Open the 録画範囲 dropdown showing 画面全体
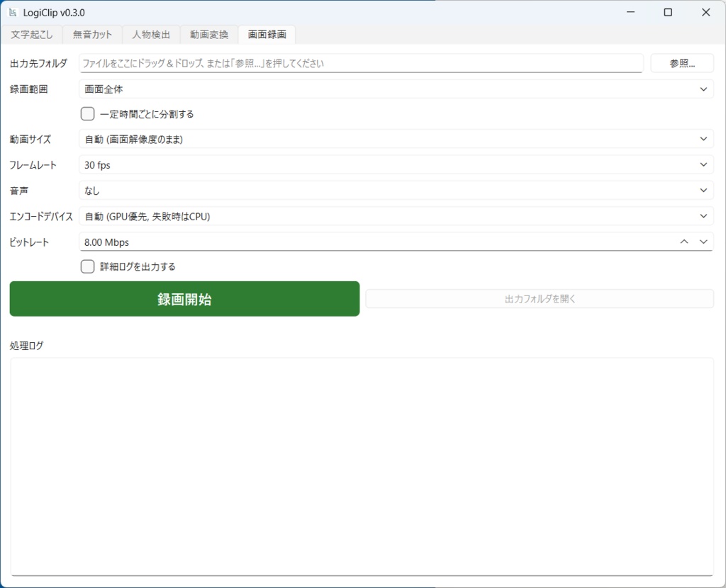The height and width of the screenshot is (588, 726). point(396,89)
